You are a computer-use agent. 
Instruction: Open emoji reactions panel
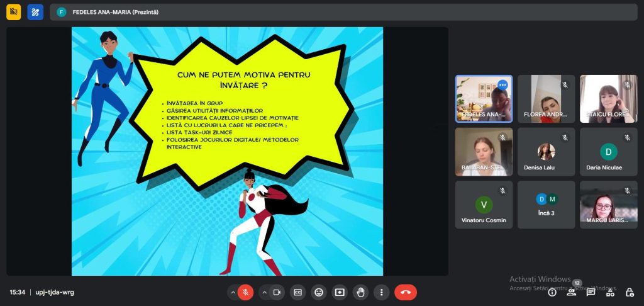point(319,292)
